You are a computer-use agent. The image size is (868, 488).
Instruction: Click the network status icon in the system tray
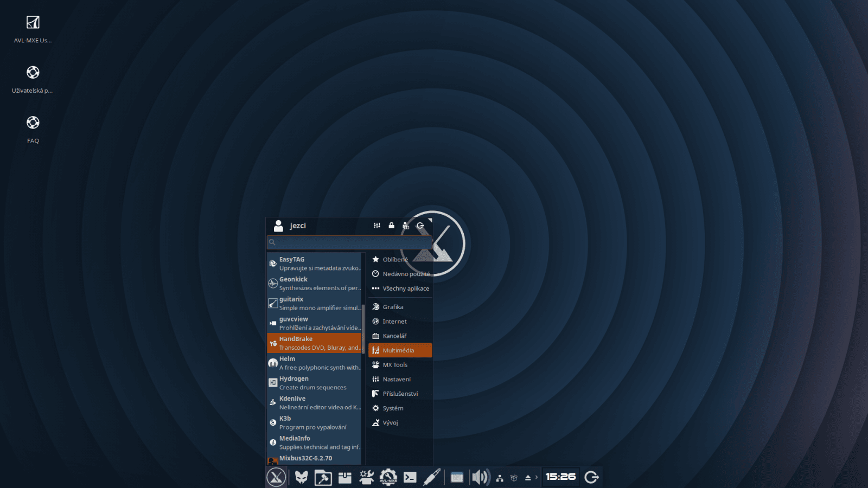coord(500,478)
